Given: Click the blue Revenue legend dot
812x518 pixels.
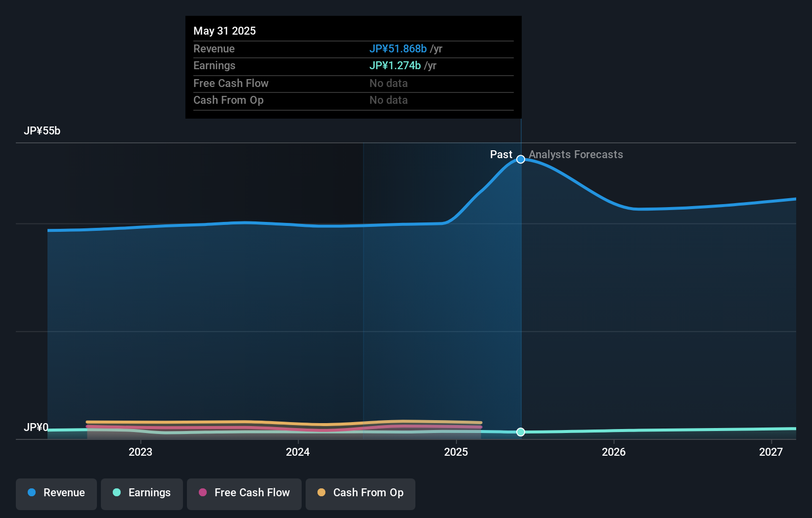Looking at the screenshot, I should point(32,492).
